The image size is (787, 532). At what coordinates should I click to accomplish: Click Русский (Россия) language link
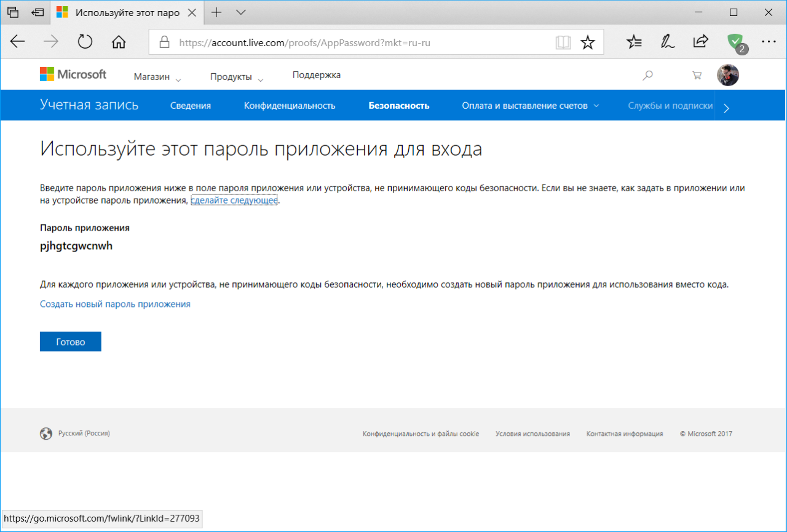[84, 433]
